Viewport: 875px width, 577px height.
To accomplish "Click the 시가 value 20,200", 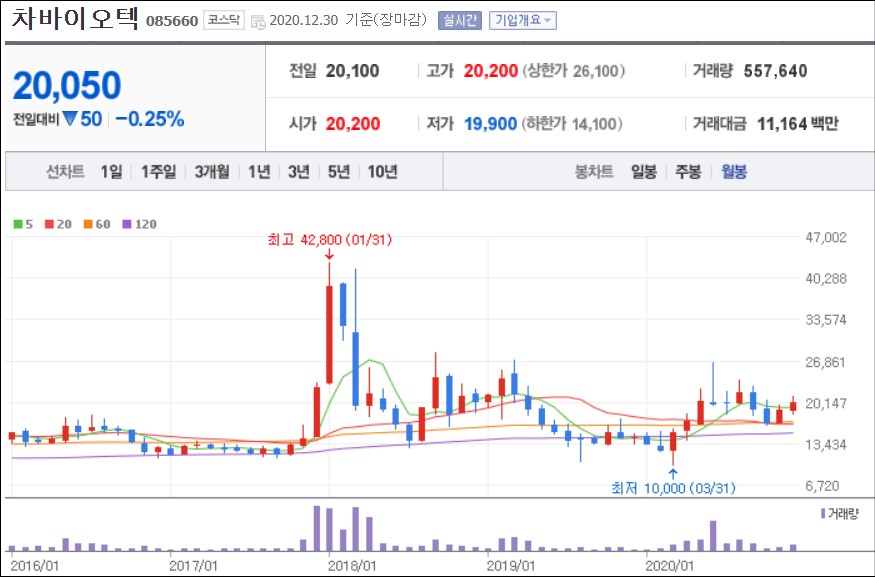I will [x=353, y=123].
